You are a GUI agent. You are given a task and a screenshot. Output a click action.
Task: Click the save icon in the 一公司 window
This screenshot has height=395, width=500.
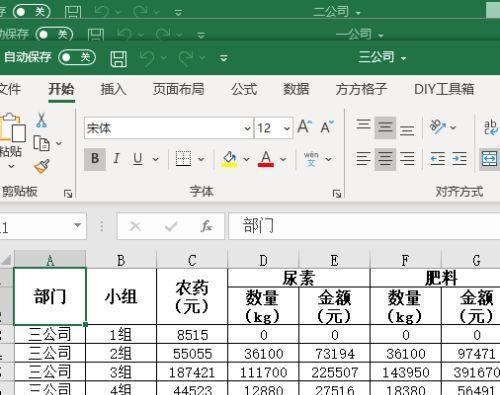point(96,34)
